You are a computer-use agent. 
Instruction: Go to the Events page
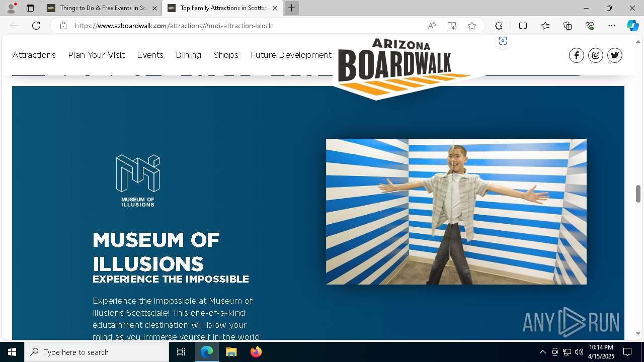pos(150,55)
